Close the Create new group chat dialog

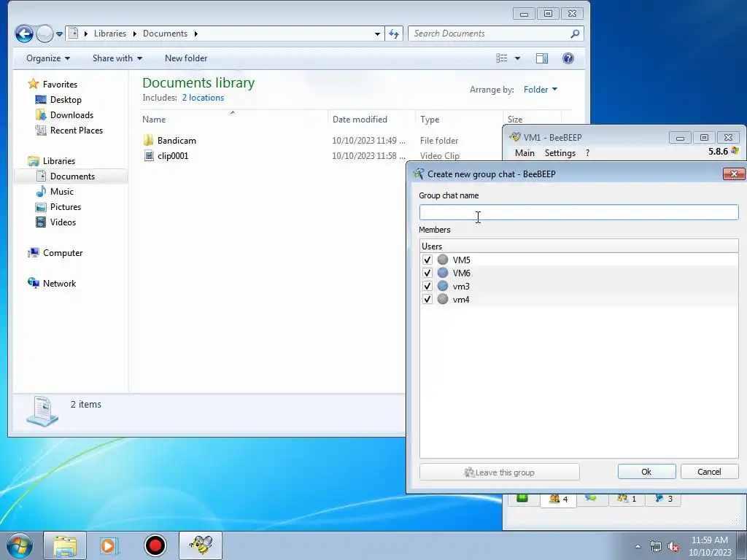[x=734, y=174]
